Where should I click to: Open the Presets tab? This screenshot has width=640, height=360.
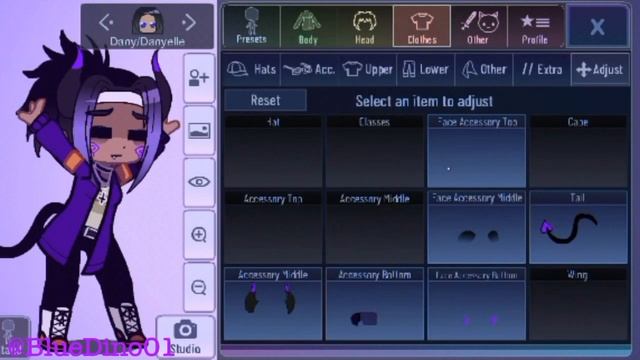252,26
